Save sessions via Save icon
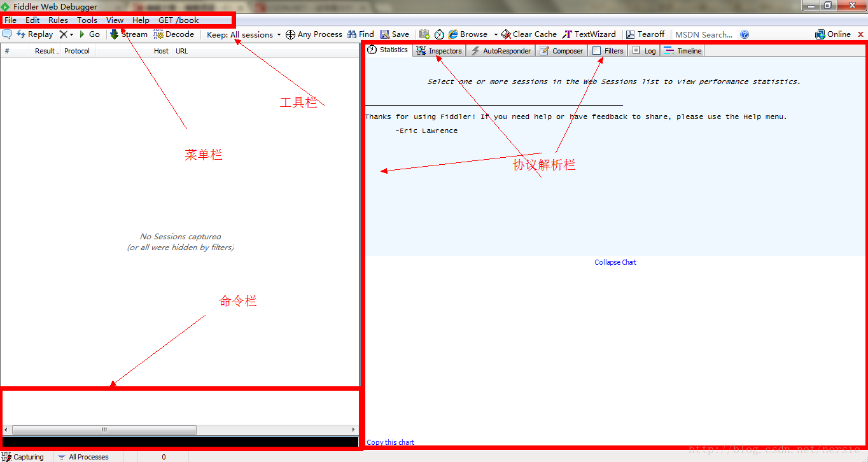The image size is (868, 462). [x=395, y=34]
